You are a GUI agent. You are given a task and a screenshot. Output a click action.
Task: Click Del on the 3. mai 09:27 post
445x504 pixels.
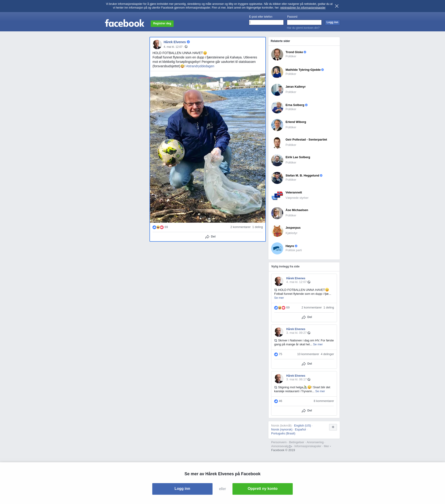307,364
